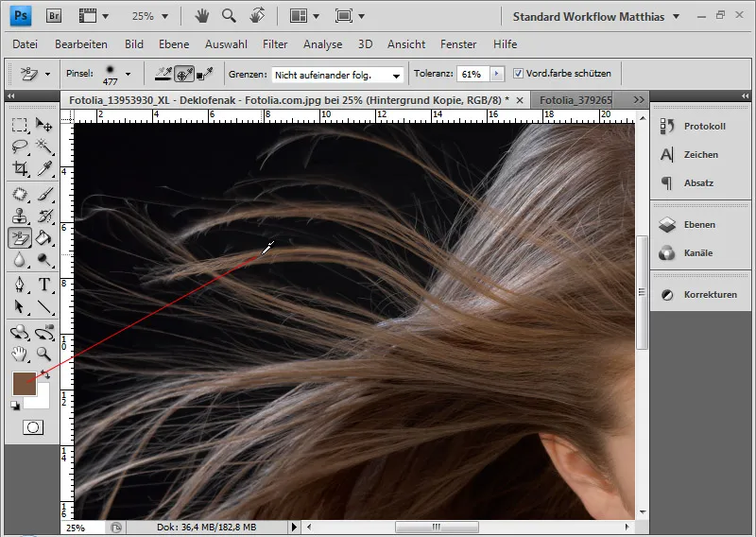Select the History Brush tool
The image size is (756, 537).
pos(43,217)
